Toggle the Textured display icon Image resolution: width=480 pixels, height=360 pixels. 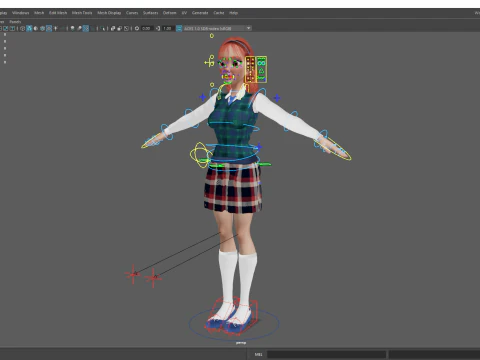(x=49, y=28)
